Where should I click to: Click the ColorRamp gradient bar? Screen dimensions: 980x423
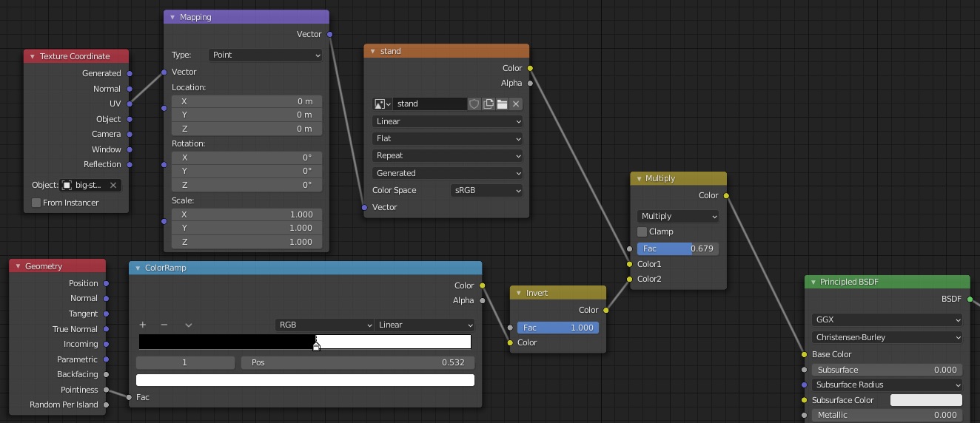(x=305, y=341)
